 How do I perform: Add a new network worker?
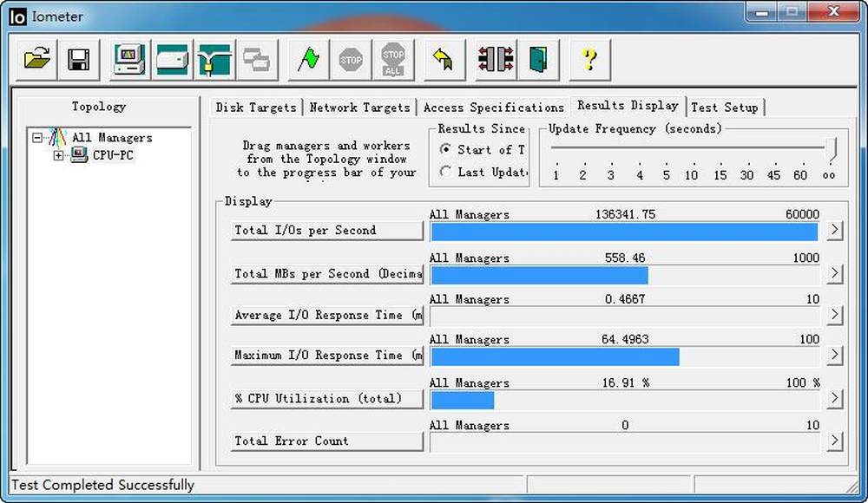point(214,59)
